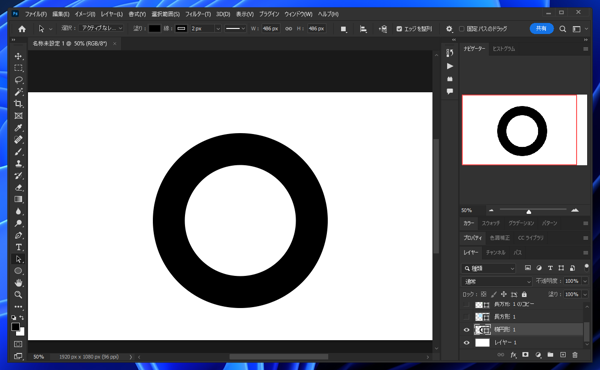
Task: Open the History panel icon
Action: (450, 53)
